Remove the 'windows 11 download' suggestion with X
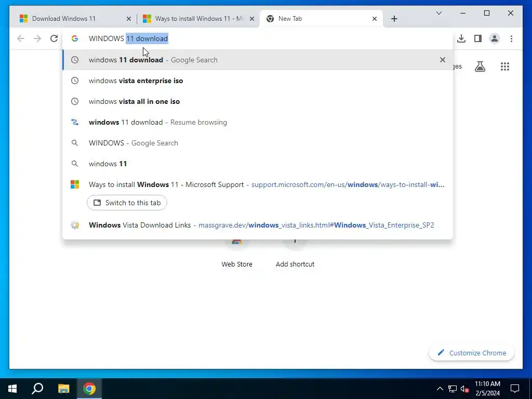The image size is (532, 399). pos(443,60)
